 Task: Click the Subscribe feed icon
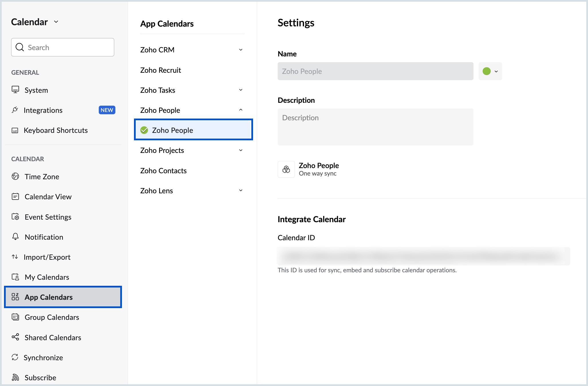15,377
